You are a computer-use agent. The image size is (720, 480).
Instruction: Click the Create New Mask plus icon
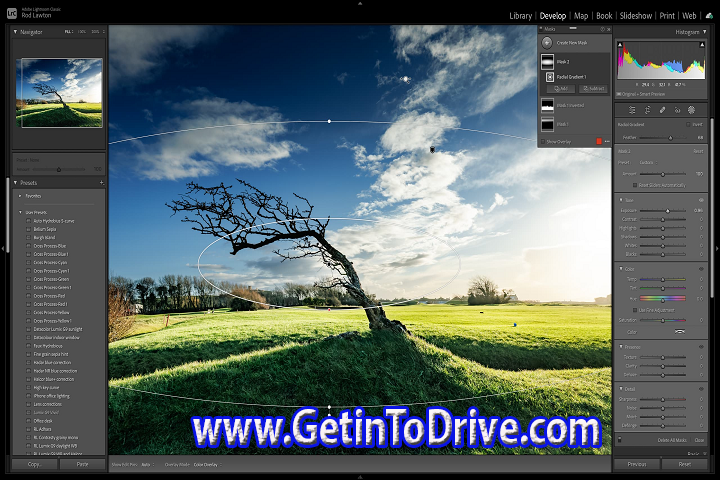(x=546, y=43)
